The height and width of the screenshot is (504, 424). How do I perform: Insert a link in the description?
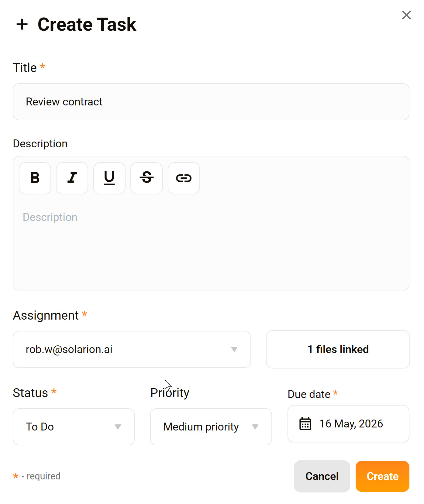click(x=184, y=178)
